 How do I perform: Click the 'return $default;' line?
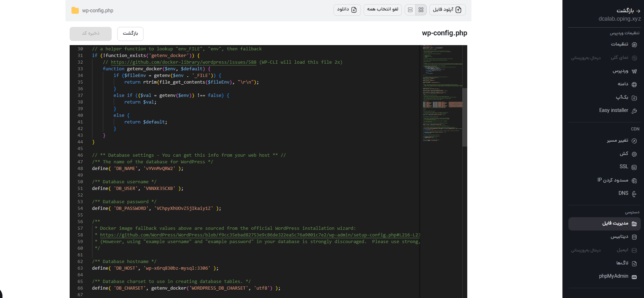[146, 122]
